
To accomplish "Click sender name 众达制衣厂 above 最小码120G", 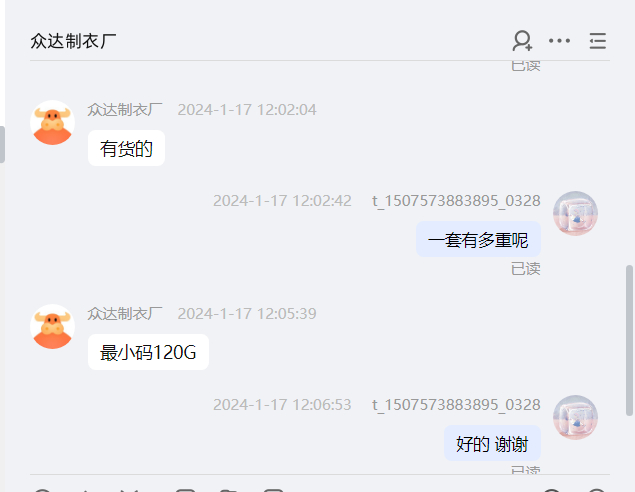I will pyautogui.click(x=125, y=313).
